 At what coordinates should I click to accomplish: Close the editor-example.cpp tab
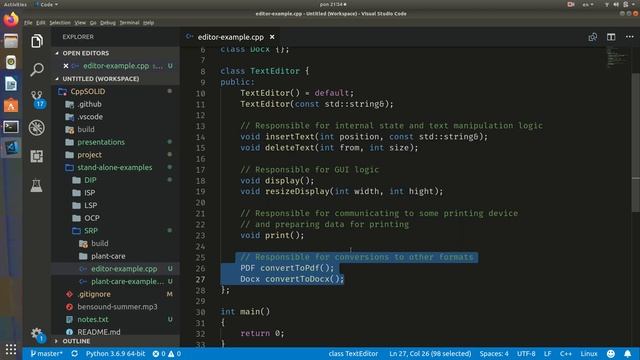point(272,37)
